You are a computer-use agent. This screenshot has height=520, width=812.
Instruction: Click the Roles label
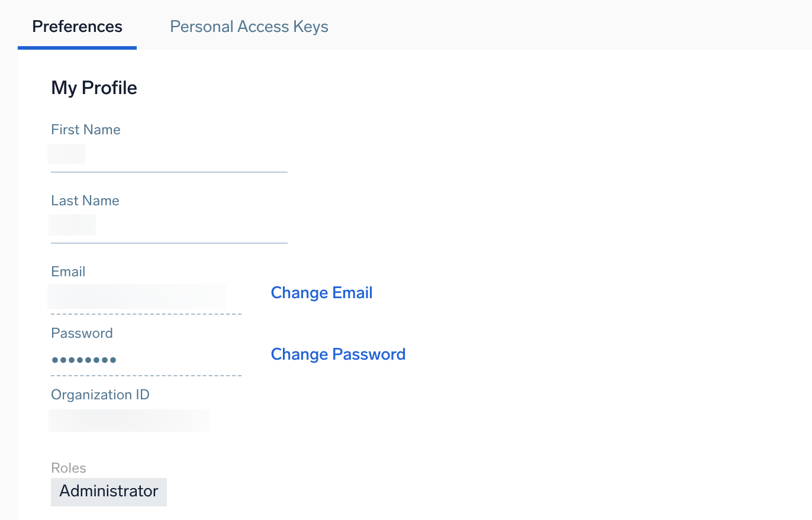coord(69,468)
